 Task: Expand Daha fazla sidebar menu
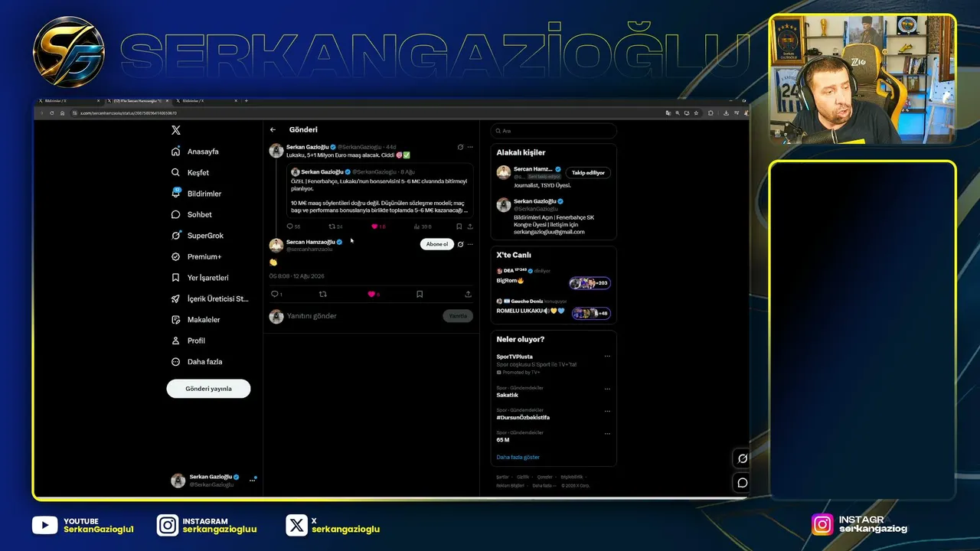click(198, 361)
